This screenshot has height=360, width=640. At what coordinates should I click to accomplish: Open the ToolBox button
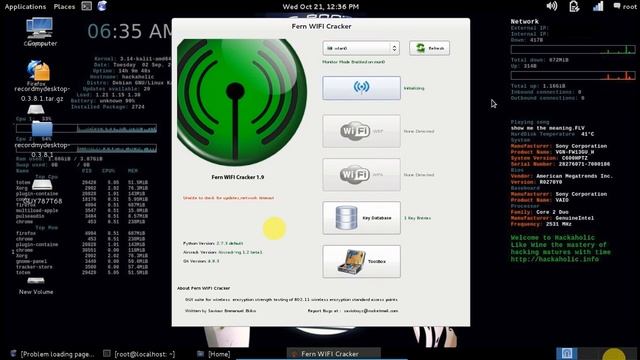click(x=361, y=261)
